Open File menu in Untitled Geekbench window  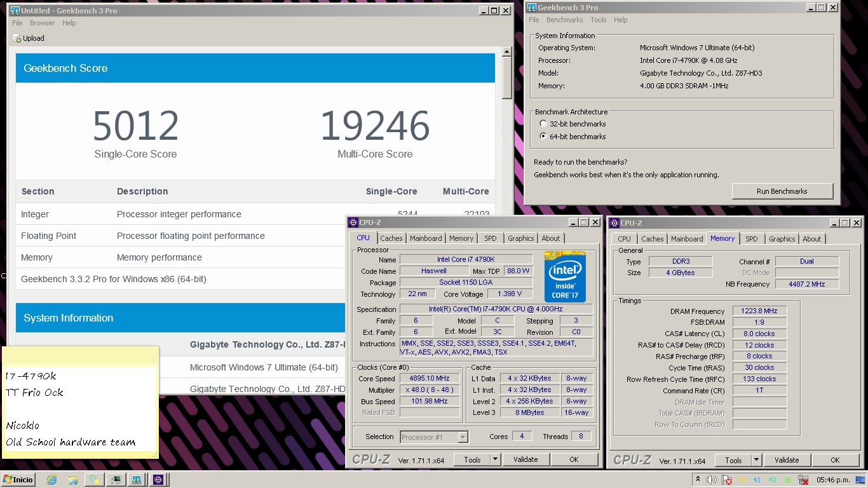pyautogui.click(x=17, y=23)
